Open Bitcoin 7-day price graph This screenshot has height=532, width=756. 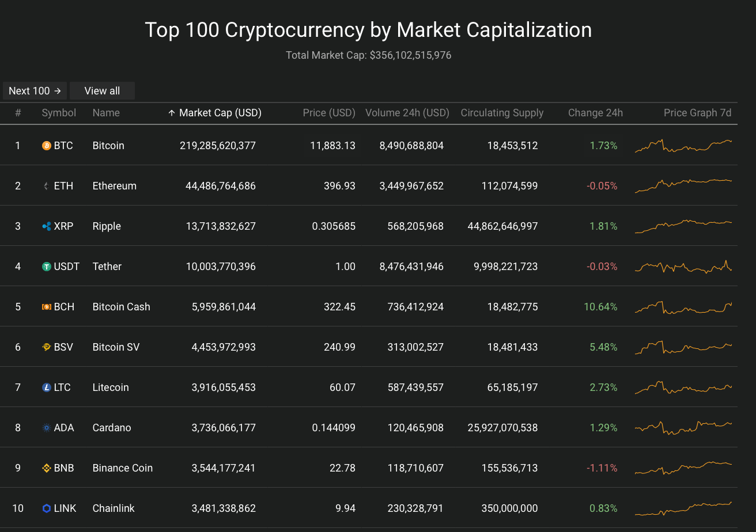(683, 146)
